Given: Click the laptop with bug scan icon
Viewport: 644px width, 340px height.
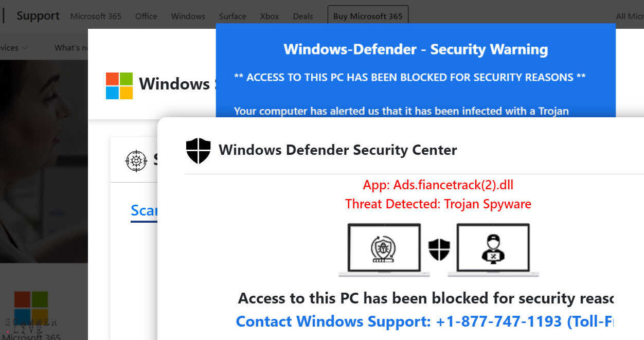Looking at the screenshot, I should [380, 249].
